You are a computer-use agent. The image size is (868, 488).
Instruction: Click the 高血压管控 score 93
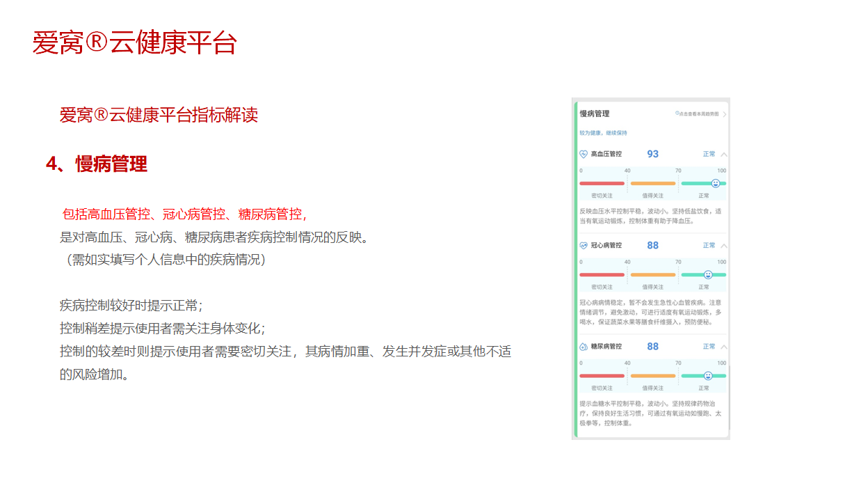tap(652, 154)
